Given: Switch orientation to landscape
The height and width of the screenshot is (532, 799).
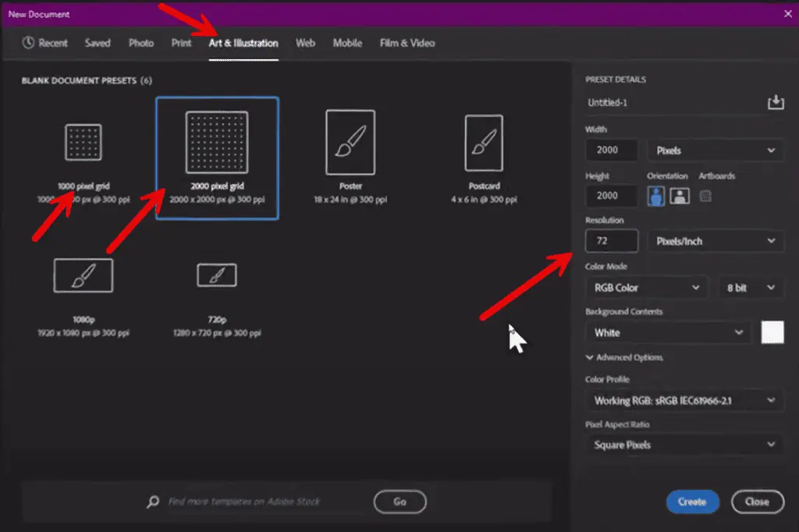Looking at the screenshot, I should tap(680, 196).
